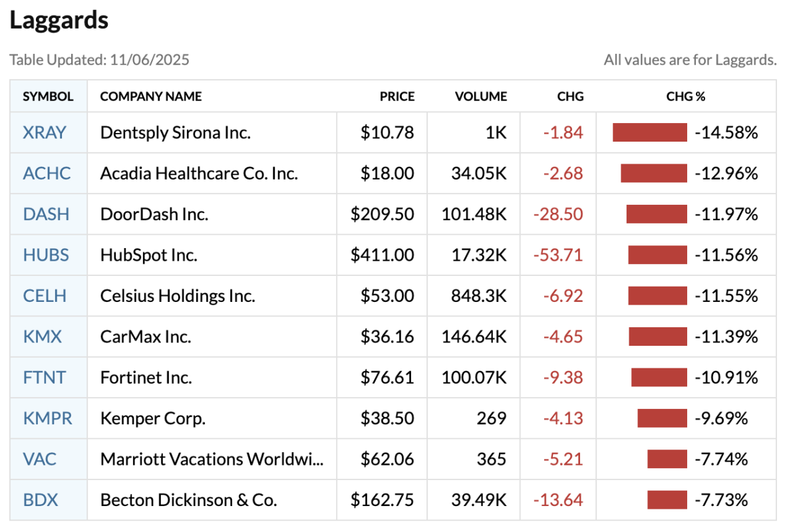
Task: Click the Becton Dickinson price cell
Action: 383,500
